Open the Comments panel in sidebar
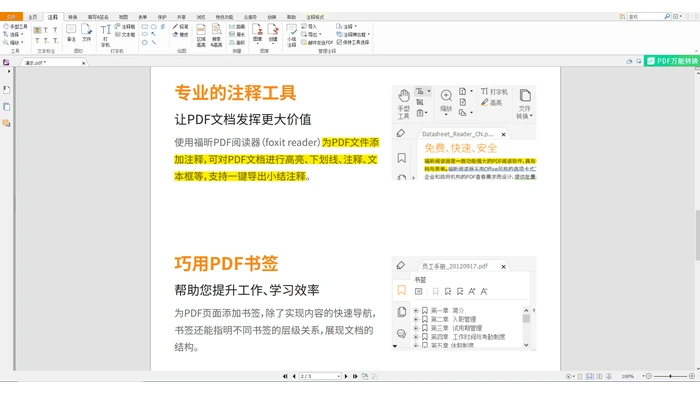 tap(6, 123)
